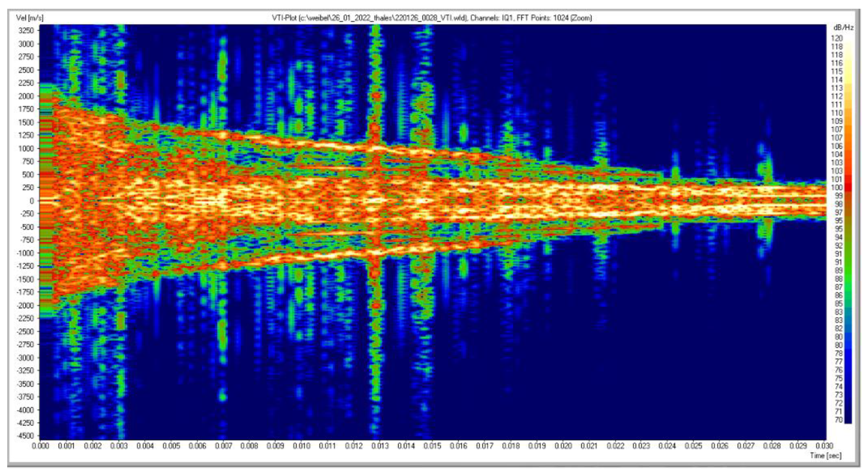Click the 0.007 tick on time axis
This screenshot has height=476, width=868.
(223, 446)
